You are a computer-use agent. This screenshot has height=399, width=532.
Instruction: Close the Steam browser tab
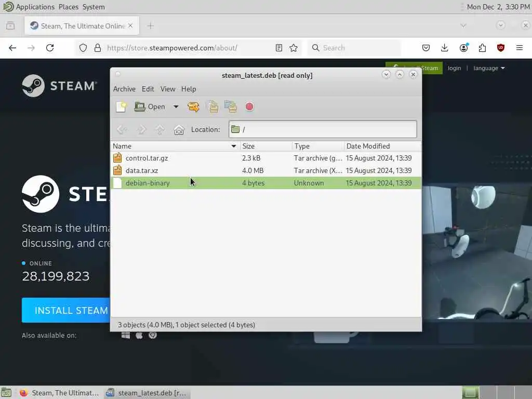click(x=130, y=26)
